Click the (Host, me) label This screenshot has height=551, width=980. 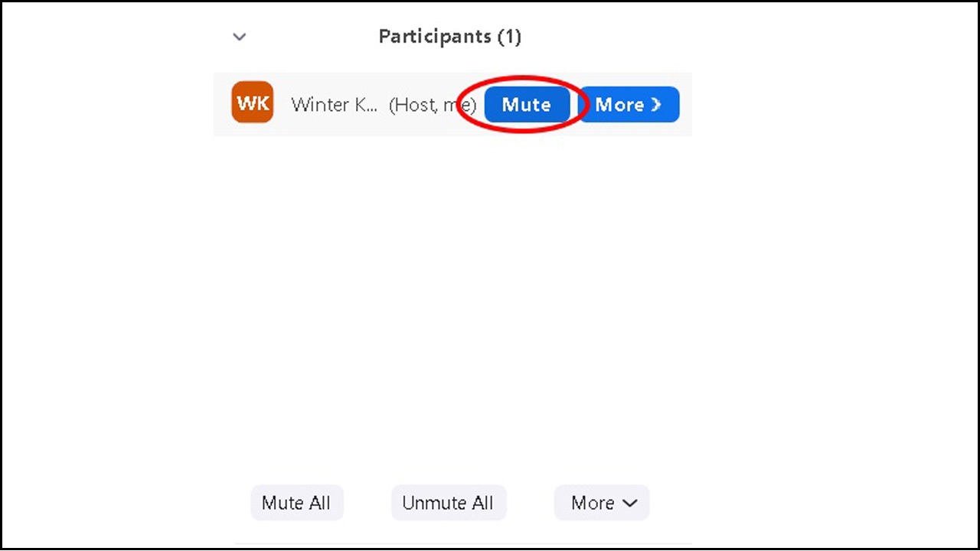tap(433, 106)
